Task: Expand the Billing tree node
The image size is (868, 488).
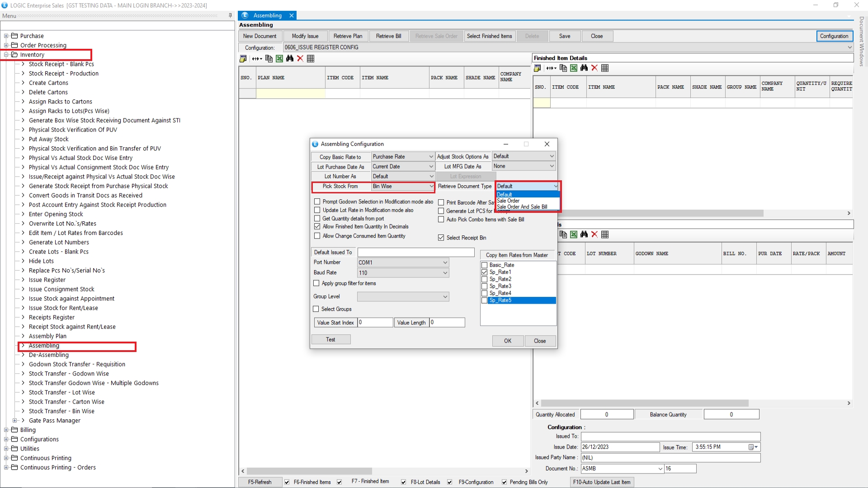Action: (x=6, y=430)
